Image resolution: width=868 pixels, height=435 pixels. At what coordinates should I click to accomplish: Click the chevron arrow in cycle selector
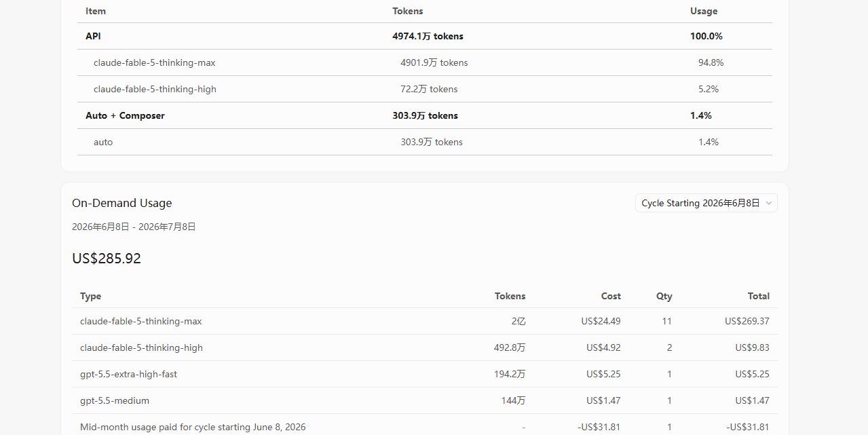pyautogui.click(x=769, y=203)
